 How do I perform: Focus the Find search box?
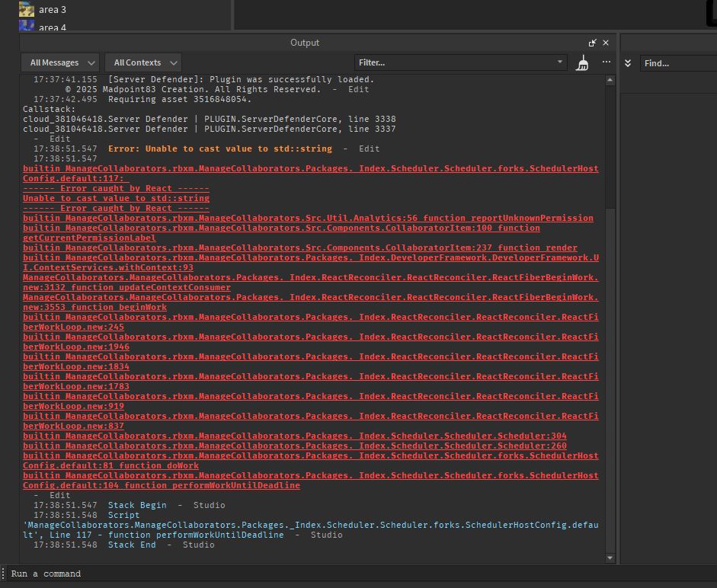(678, 63)
